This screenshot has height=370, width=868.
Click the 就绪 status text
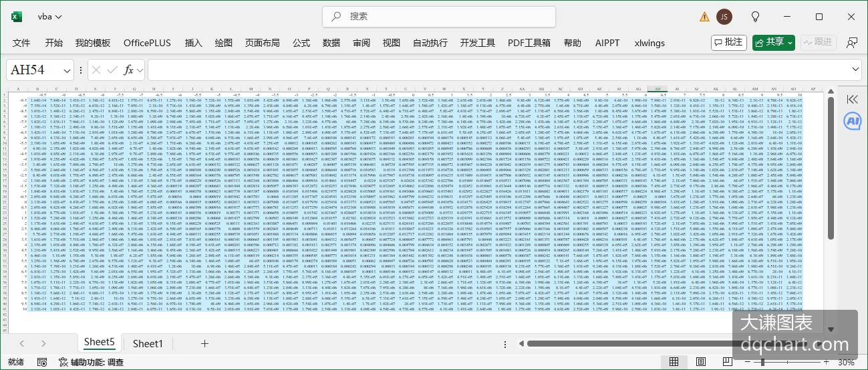pyautogui.click(x=16, y=362)
